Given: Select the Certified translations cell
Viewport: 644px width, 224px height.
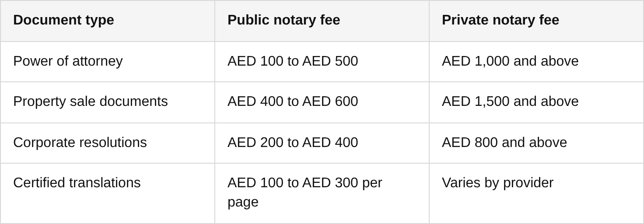Looking at the screenshot, I should click(x=77, y=183).
